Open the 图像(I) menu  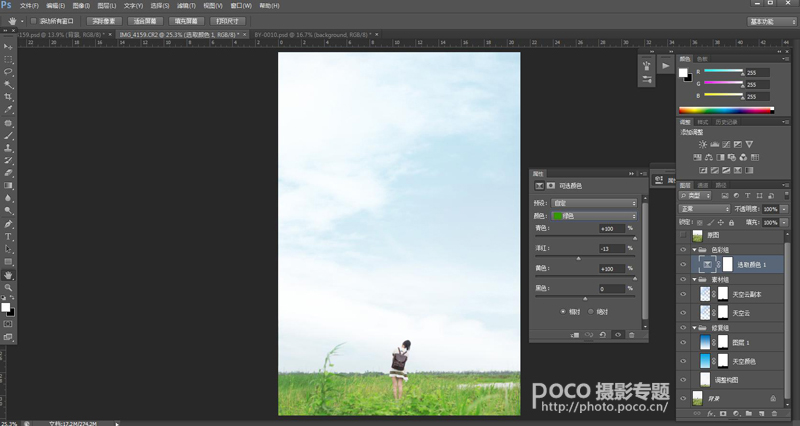click(81, 6)
